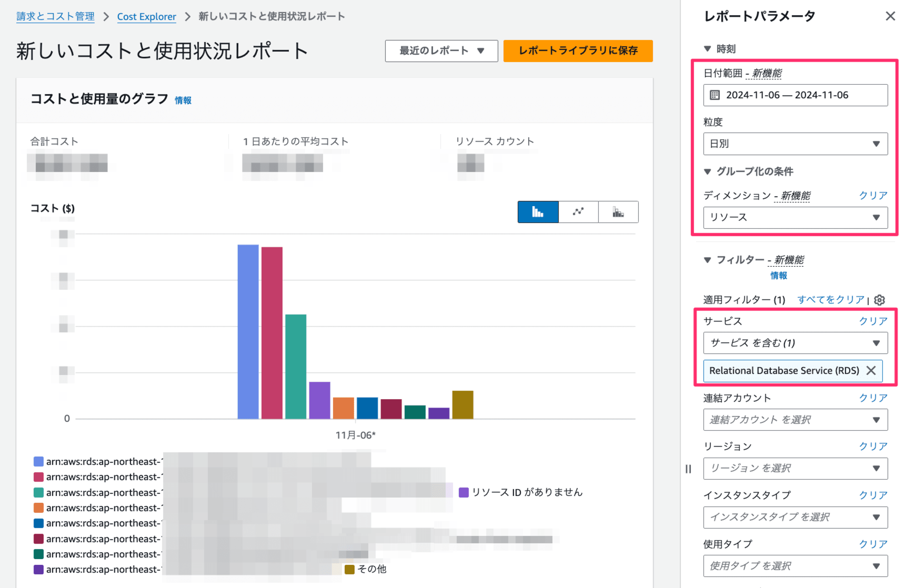Click the calendar icon in date range field
The height and width of the screenshot is (588, 906).
coord(715,95)
